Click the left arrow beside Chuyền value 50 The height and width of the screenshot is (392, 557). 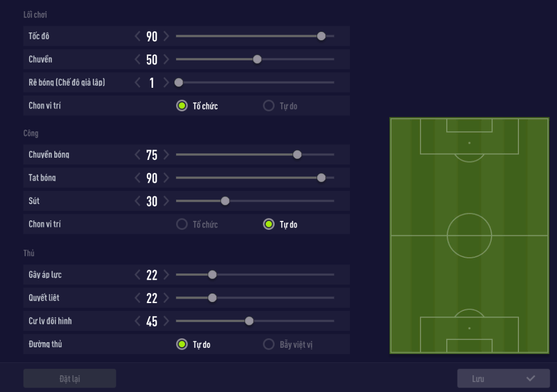click(138, 59)
